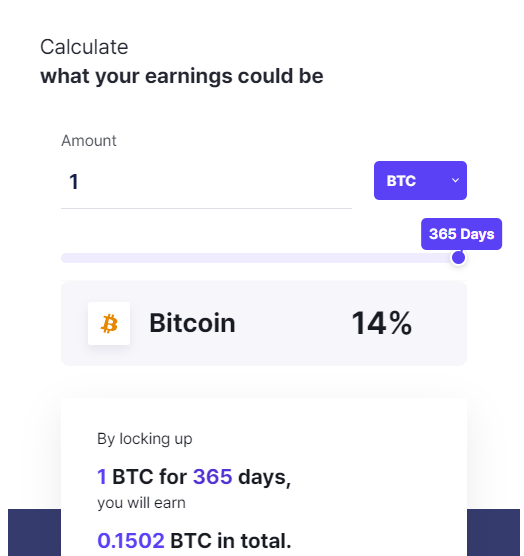Click the left start of the slider track
This screenshot has height=556, width=524.
pos(66,258)
